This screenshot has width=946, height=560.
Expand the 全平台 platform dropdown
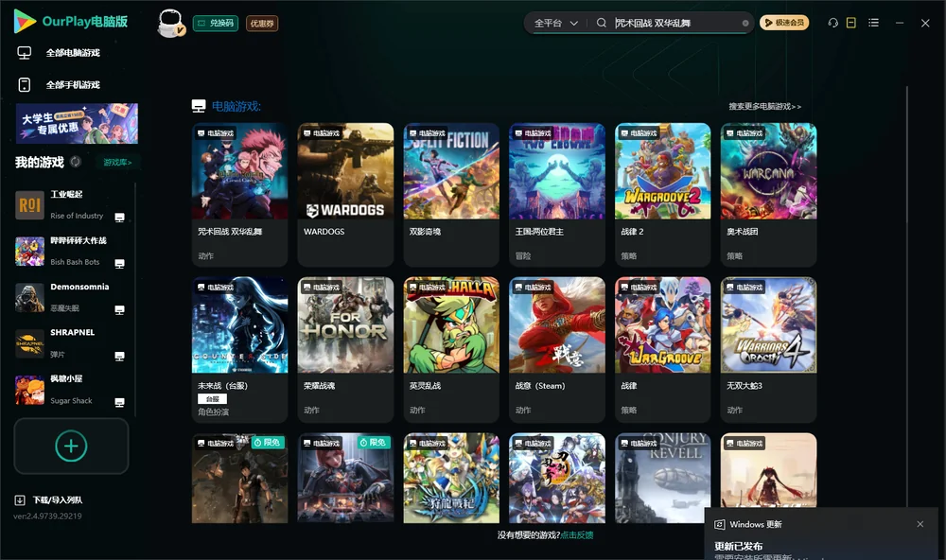pyautogui.click(x=555, y=23)
